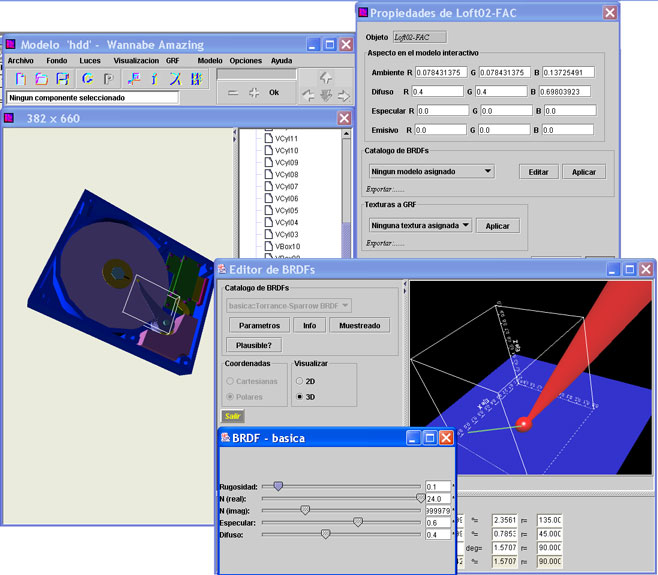Open the Archivo menu

(x=21, y=60)
